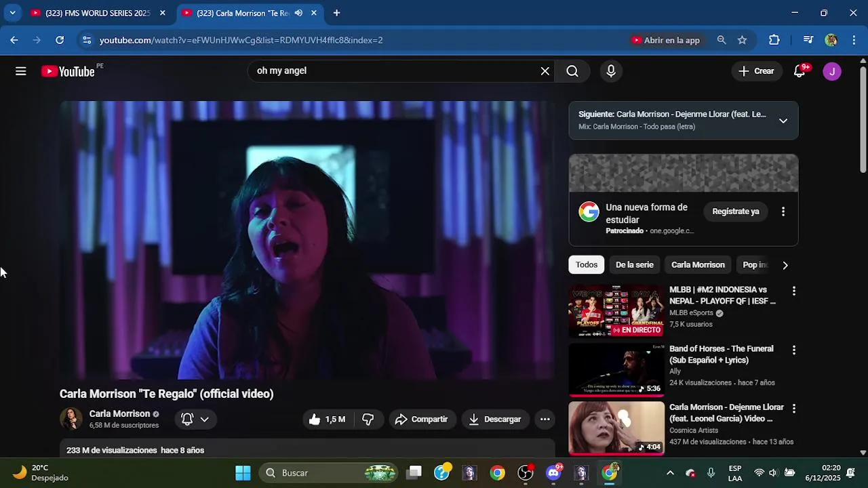Image resolution: width=868 pixels, height=488 pixels.
Task: Open the Windows Start menu
Action: point(243,473)
